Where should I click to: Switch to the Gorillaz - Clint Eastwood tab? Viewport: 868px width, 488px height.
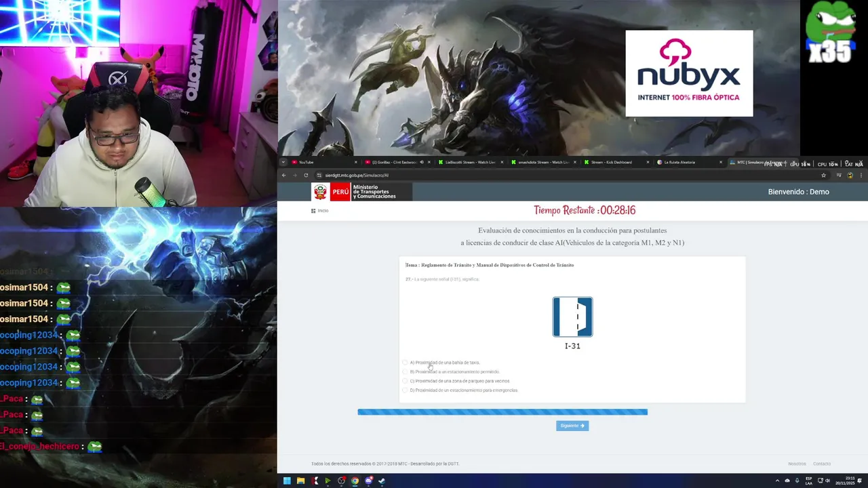click(397, 163)
